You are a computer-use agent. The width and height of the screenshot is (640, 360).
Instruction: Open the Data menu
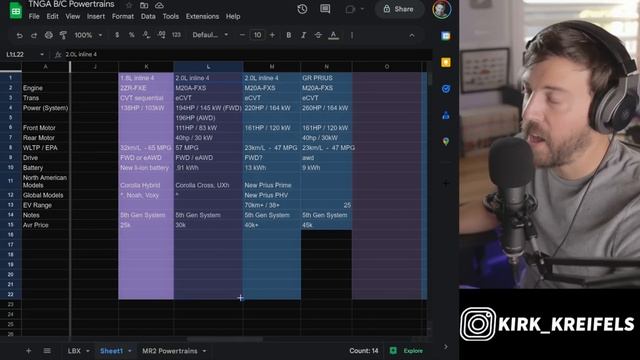148,16
